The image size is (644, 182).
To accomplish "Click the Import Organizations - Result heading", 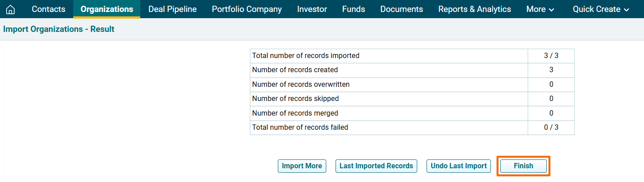I will (x=59, y=29).
